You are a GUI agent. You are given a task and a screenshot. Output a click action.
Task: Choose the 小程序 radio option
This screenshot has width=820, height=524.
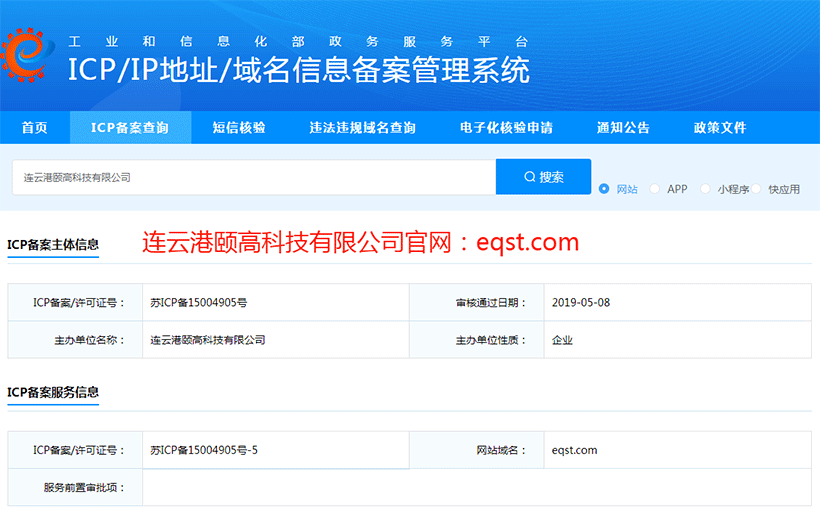point(705,189)
